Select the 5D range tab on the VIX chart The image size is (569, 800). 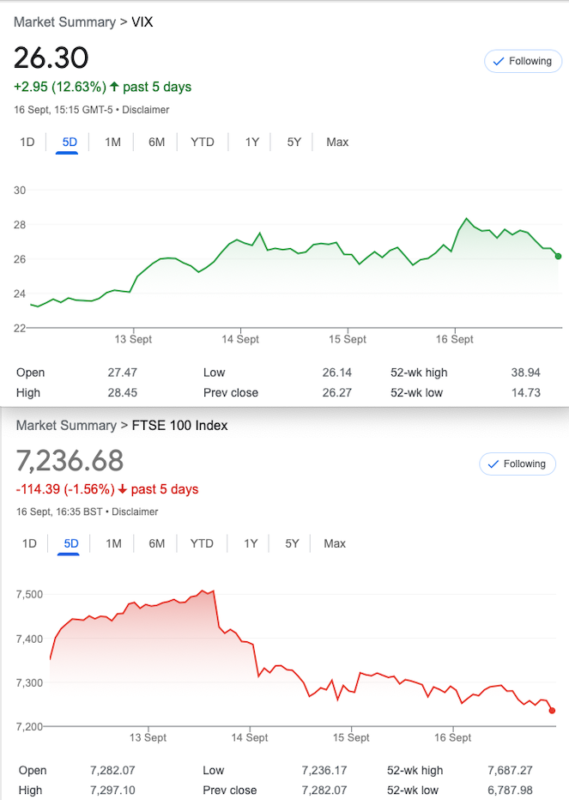pos(69,142)
